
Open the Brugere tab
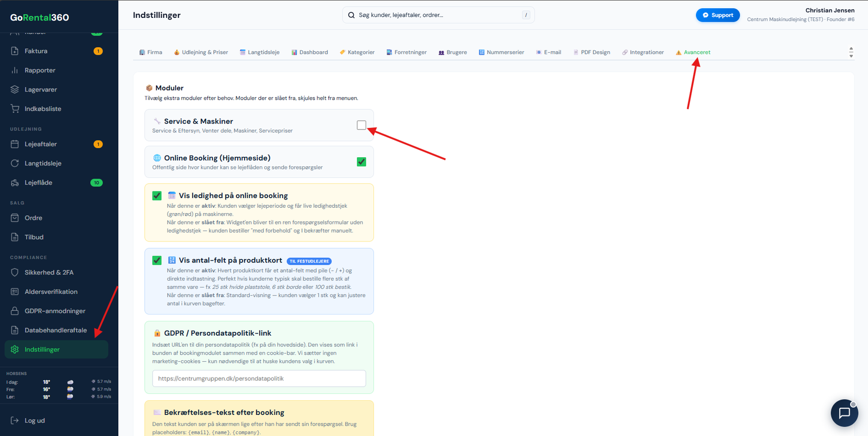pyautogui.click(x=452, y=53)
